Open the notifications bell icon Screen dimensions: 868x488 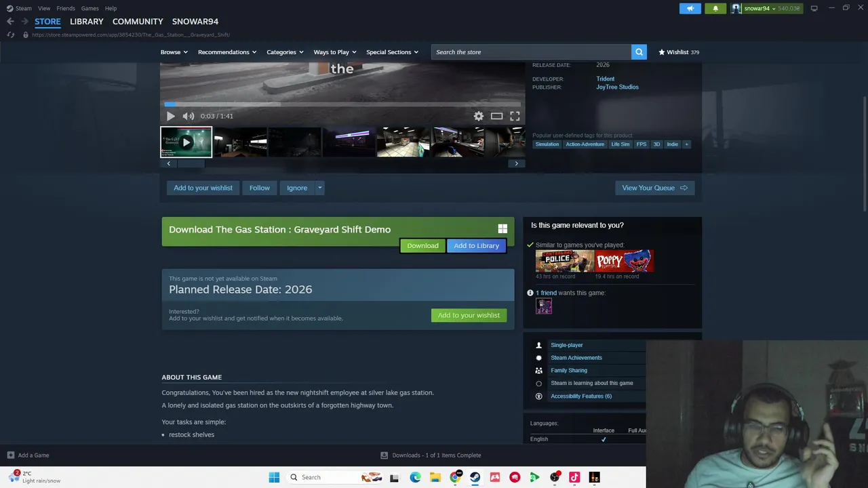click(x=715, y=8)
